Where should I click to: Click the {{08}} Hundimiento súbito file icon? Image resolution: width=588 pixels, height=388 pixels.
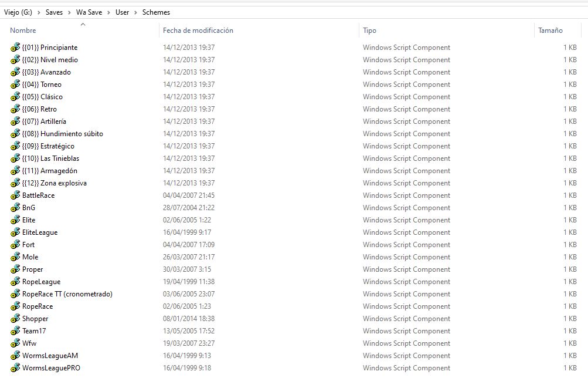coord(15,134)
